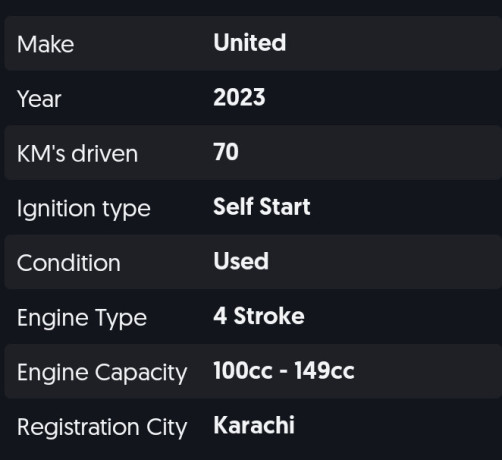This screenshot has height=460, width=502.
Task: Click the KM's driven row background
Action: (253, 153)
